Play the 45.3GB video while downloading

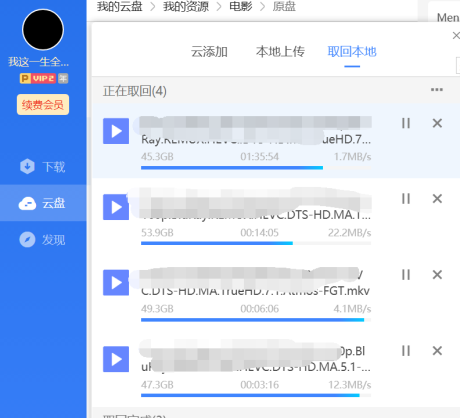116,131
